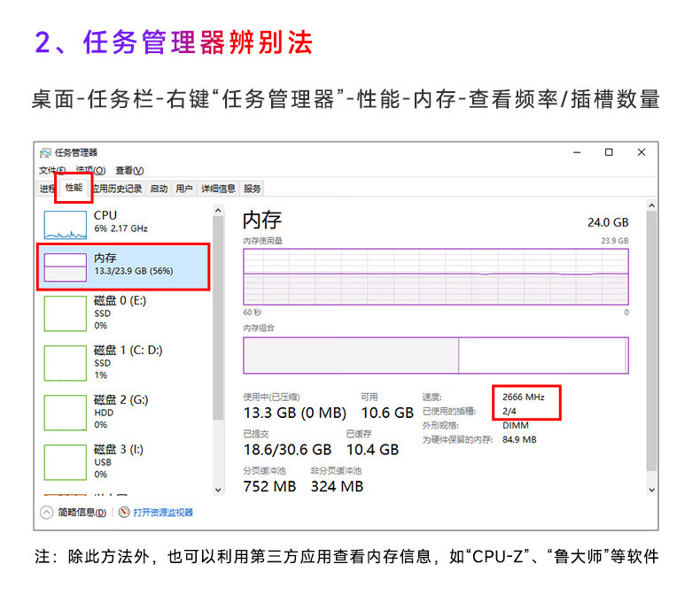Maximize the Task Manager window

pyautogui.click(x=609, y=152)
